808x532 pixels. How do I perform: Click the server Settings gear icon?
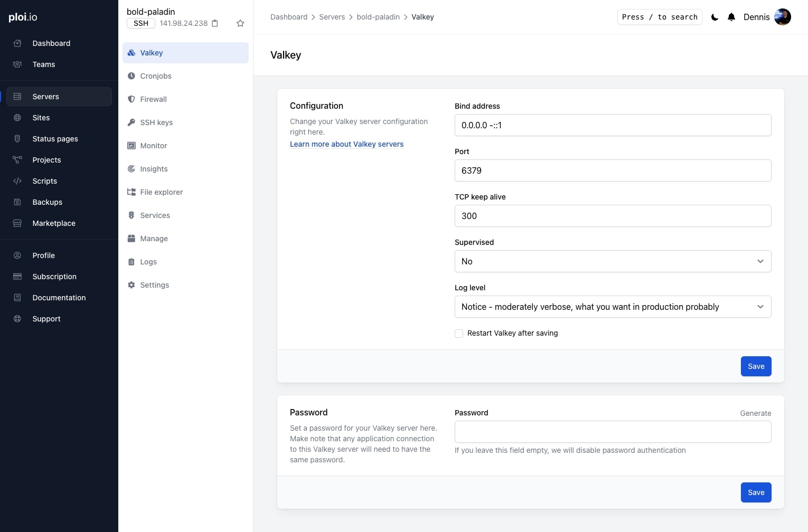tap(131, 285)
